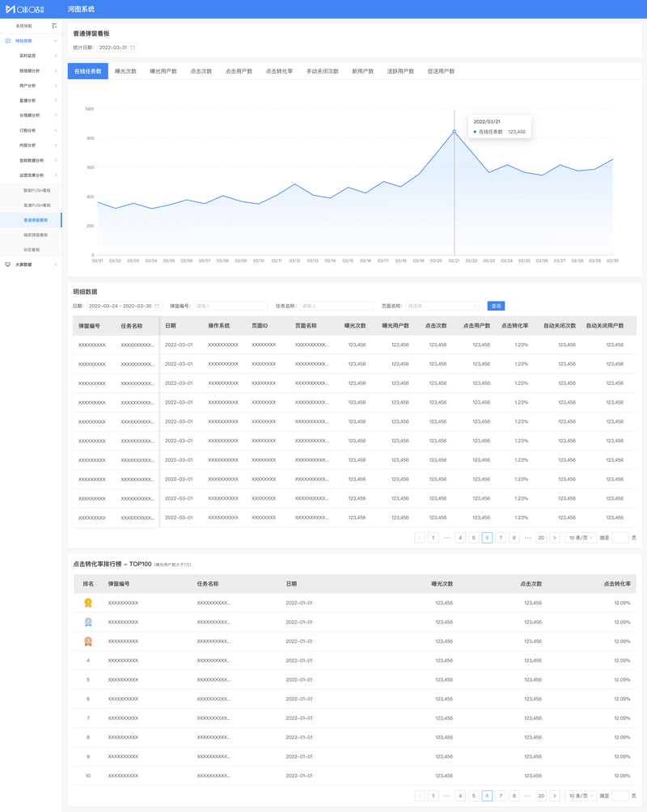Expand the 大屏数据 menu arrow

point(56,264)
